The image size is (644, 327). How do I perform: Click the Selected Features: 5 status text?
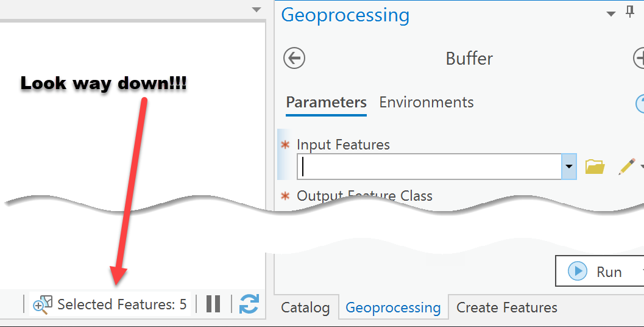[x=122, y=304]
